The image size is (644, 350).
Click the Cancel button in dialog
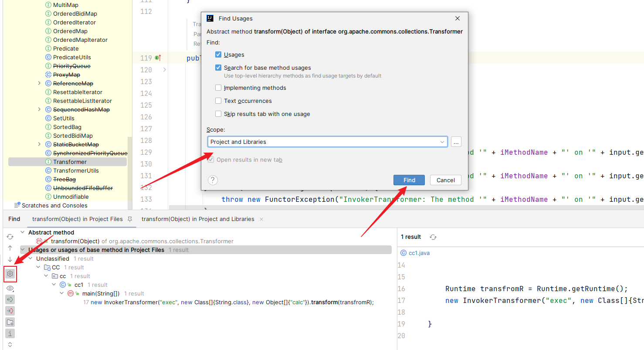[x=446, y=180]
